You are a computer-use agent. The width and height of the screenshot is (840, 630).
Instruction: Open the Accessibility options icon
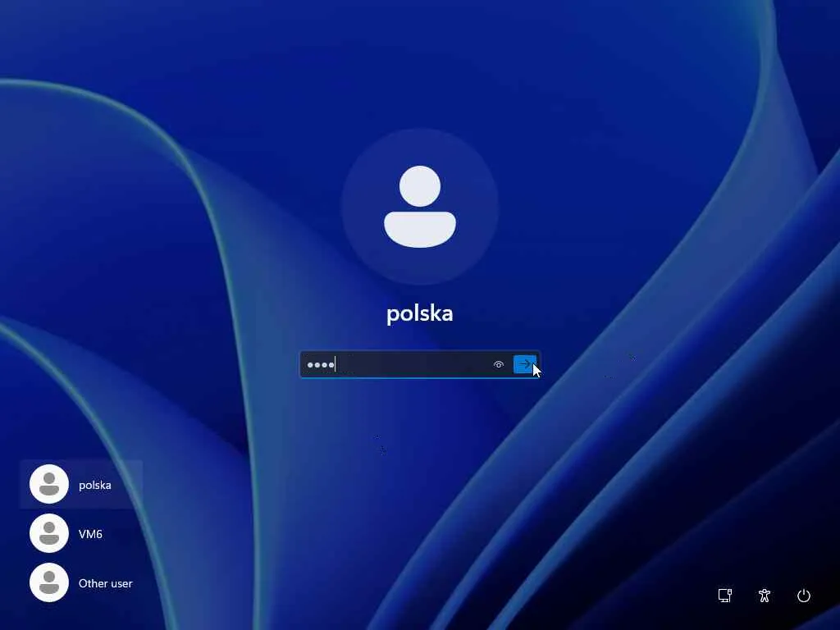(765, 596)
